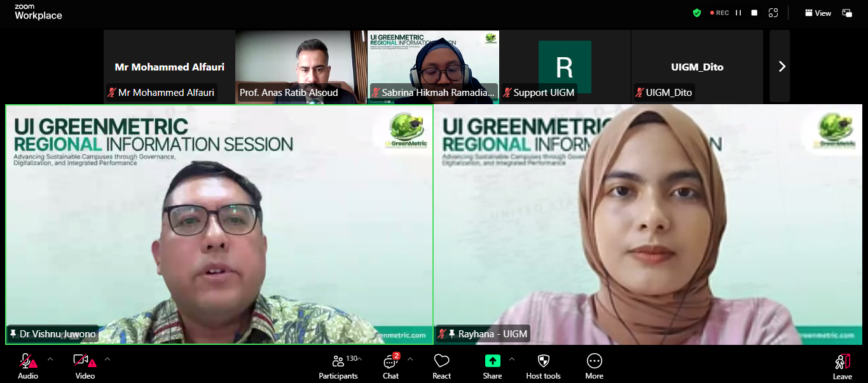868x383 pixels.
Task: Expand the video settings chevron
Action: point(107,359)
